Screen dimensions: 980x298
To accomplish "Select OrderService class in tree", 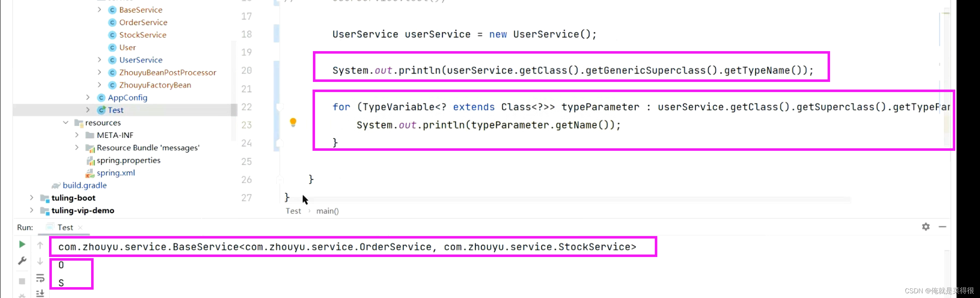I will pyautogui.click(x=143, y=22).
